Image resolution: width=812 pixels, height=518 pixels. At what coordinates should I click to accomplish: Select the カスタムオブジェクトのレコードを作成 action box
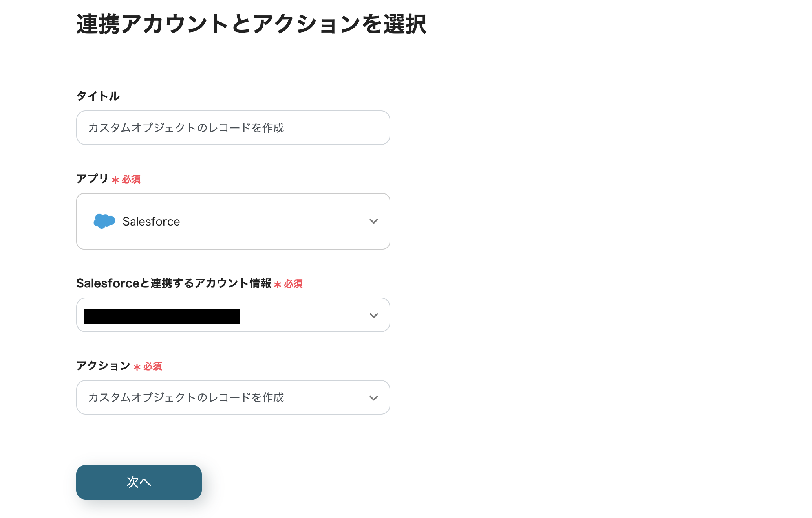(x=233, y=397)
